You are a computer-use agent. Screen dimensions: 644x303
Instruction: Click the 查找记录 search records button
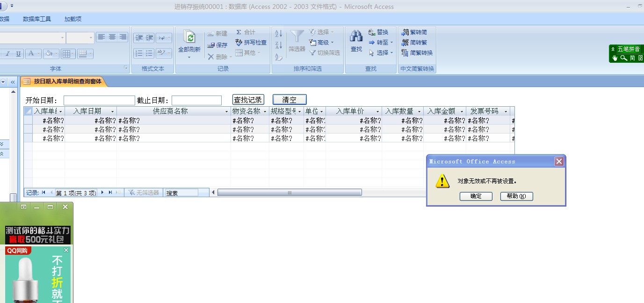[248, 100]
